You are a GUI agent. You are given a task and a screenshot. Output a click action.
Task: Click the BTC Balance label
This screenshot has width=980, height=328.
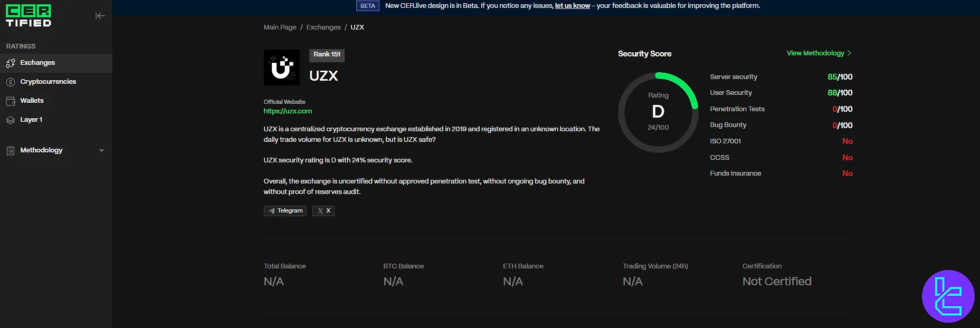click(x=404, y=266)
